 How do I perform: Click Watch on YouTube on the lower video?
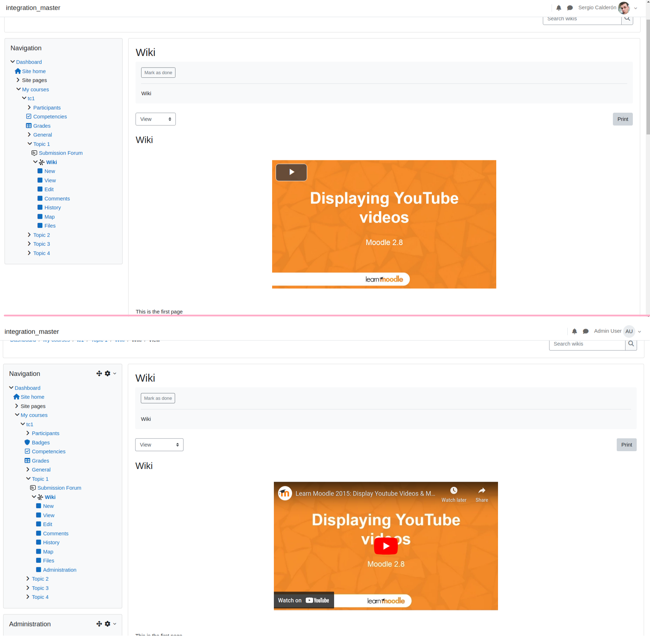pos(304,600)
